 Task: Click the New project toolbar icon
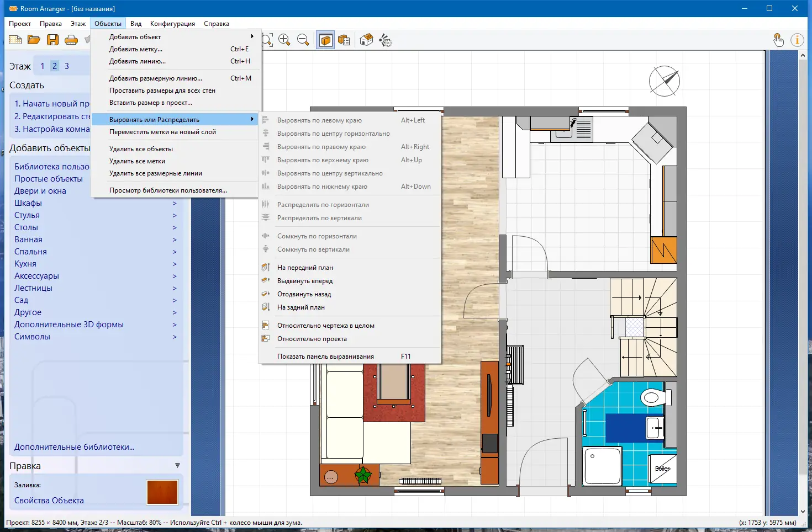click(15, 40)
